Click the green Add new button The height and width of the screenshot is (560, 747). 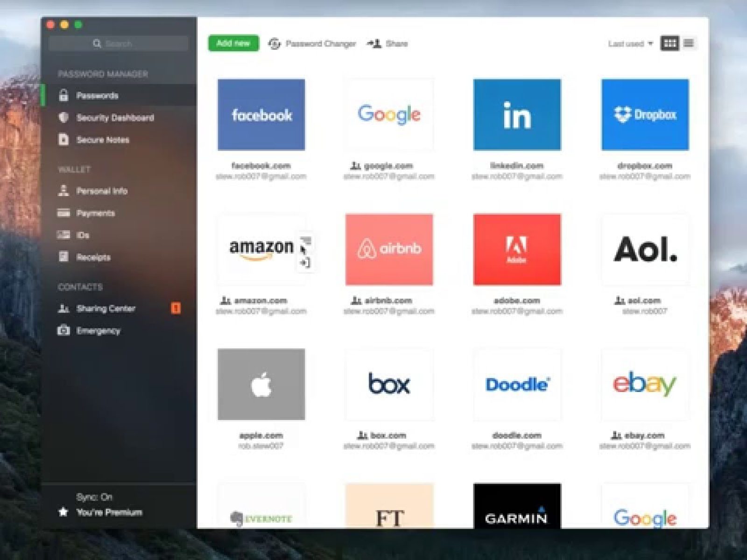click(233, 43)
